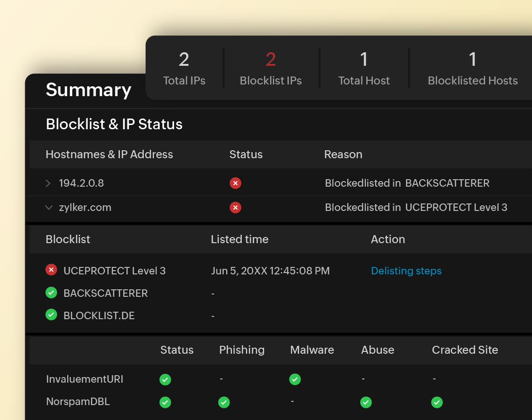Screen dimensions: 532x420
Task: Collapse the zylker.com row
Action: tap(49, 207)
